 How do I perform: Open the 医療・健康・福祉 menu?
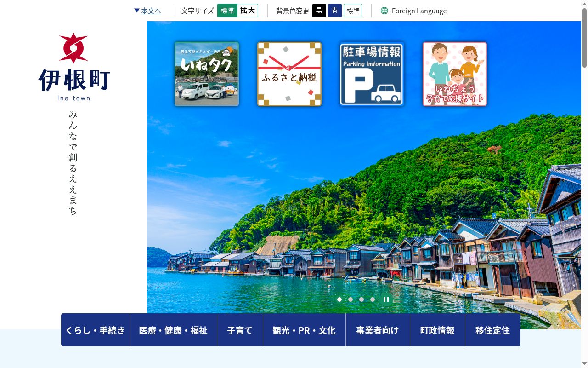pyautogui.click(x=174, y=330)
